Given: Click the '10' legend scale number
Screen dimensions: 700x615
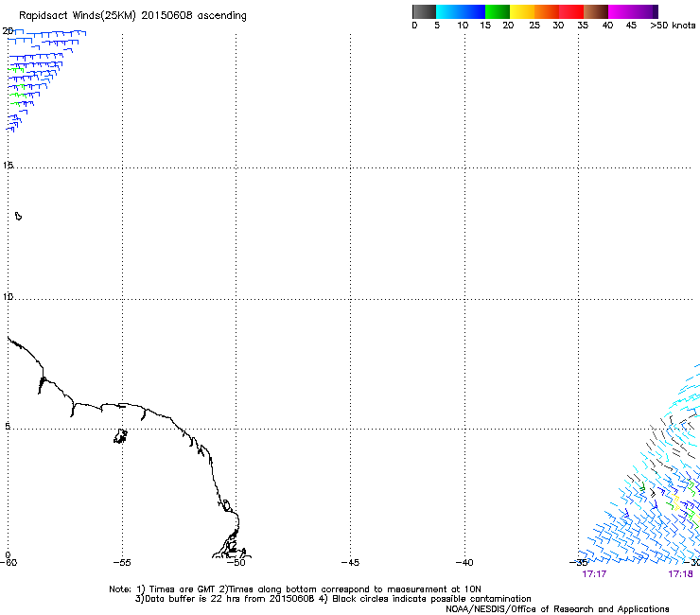Looking at the screenshot, I should tap(463, 26).
